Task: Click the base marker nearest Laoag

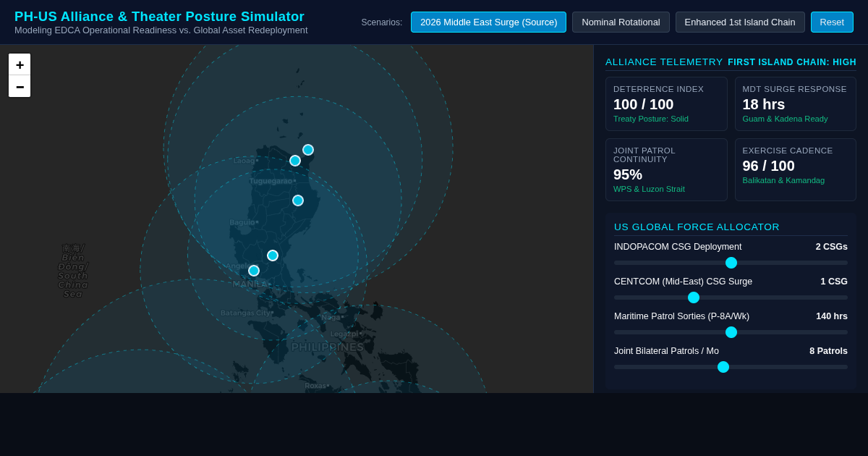Action: click(295, 161)
